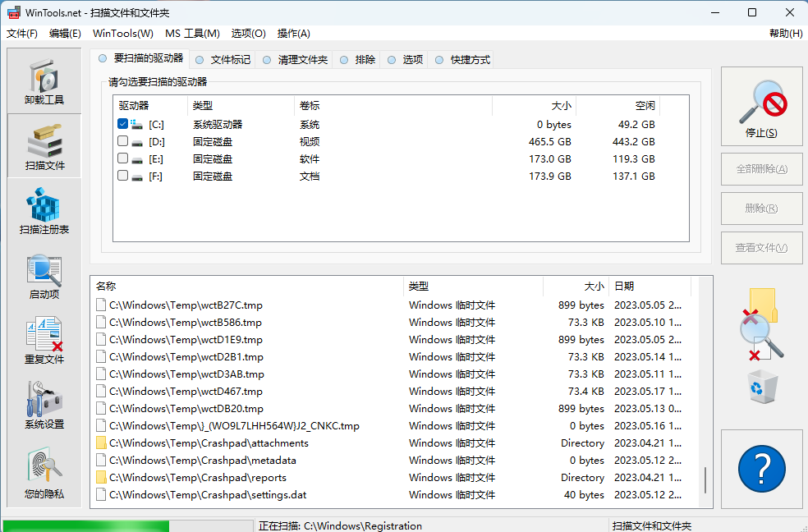Screen dimensions: 808x532
Task: Open the MS 工具(M) menu
Action: (x=192, y=34)
